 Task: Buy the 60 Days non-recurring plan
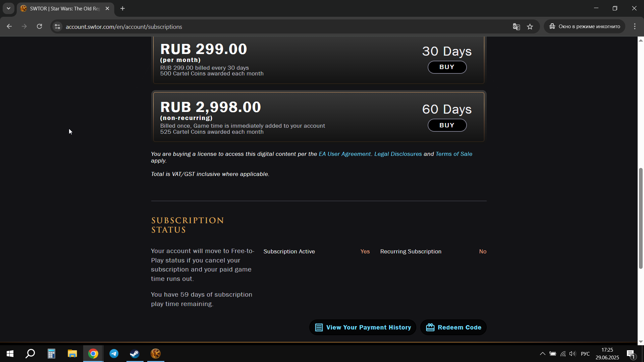[447, 125]
